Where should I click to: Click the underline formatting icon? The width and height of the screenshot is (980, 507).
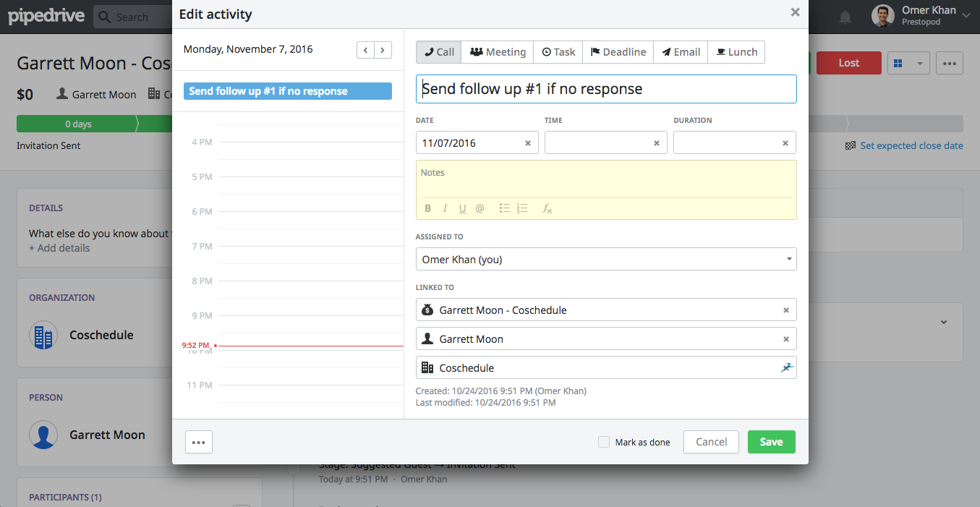462,208
